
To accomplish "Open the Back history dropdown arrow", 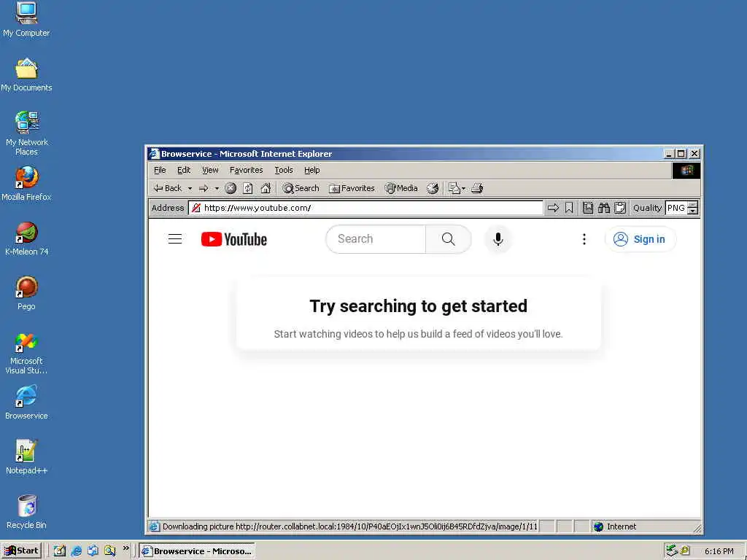I will pyautogui.click(x=190, y=189).
